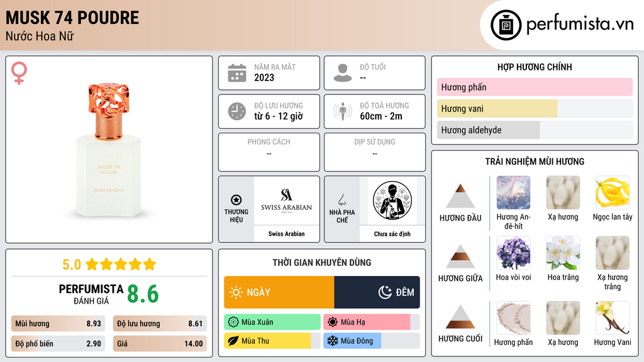Click the Mùa Thu season bar
The image size is (644, 362).
pos(272,341)
